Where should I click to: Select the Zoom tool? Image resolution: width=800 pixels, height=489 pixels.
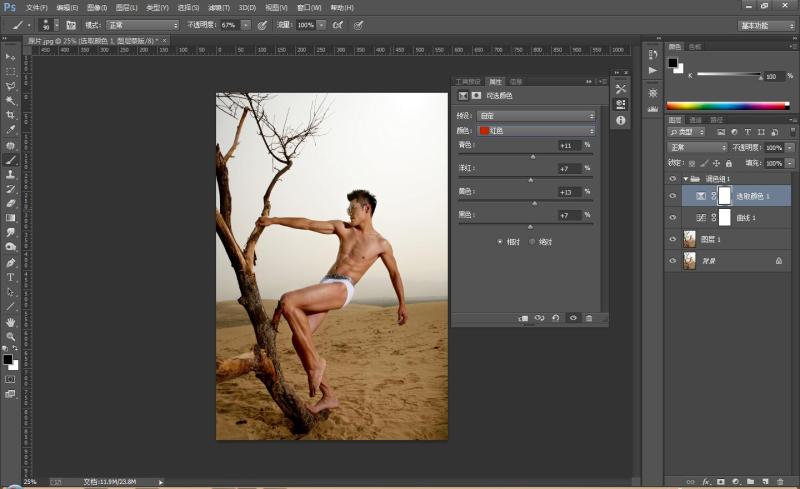(x=10, y=337)
